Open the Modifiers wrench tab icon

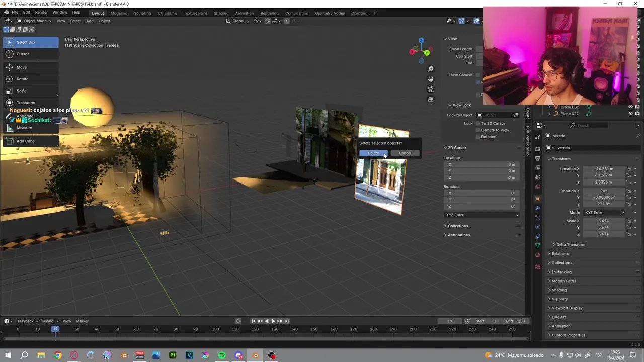tap(538, 208)
